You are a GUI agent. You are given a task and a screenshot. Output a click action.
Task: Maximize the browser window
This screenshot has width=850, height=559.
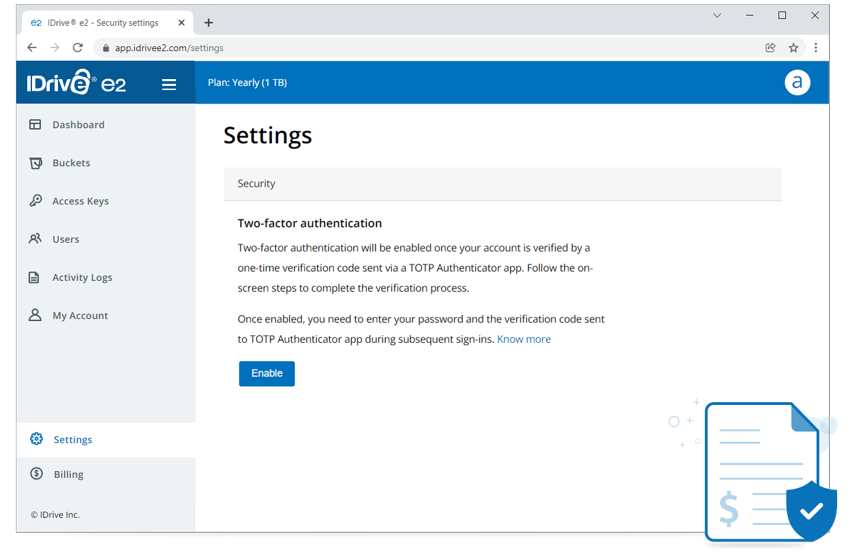782,15
